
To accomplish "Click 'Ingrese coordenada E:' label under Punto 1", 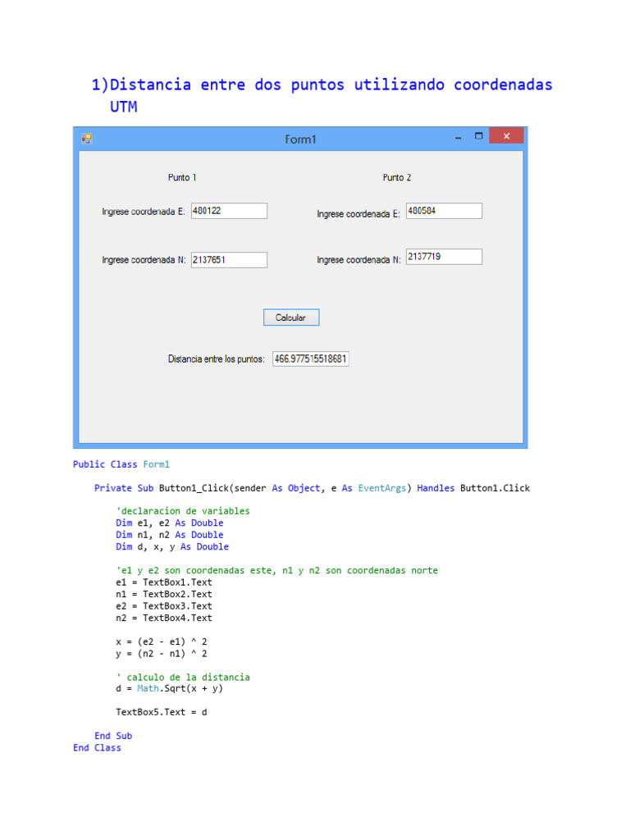I will pos(144,212).
